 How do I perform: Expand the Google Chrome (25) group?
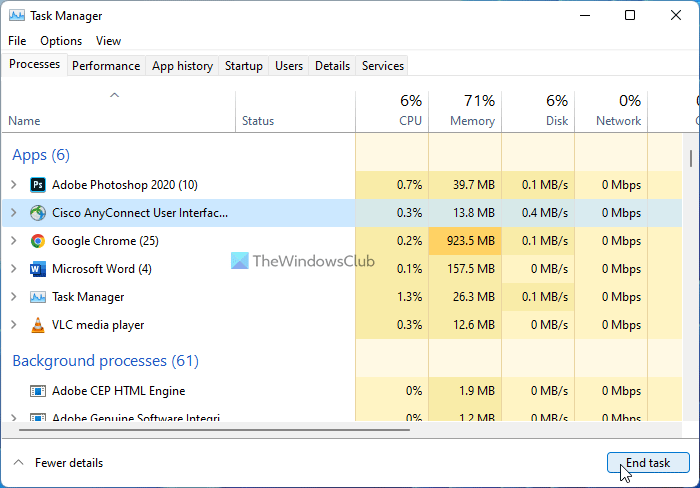(14, 241)
